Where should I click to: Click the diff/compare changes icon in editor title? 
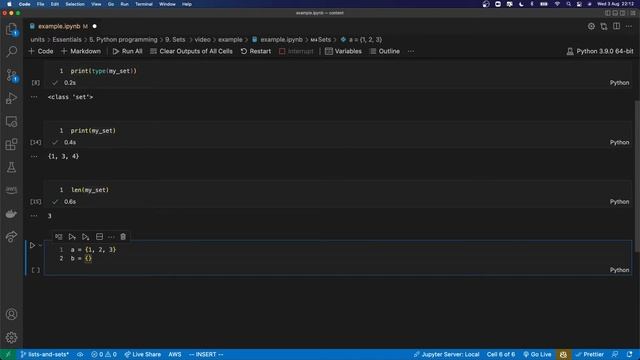point(604,27)
